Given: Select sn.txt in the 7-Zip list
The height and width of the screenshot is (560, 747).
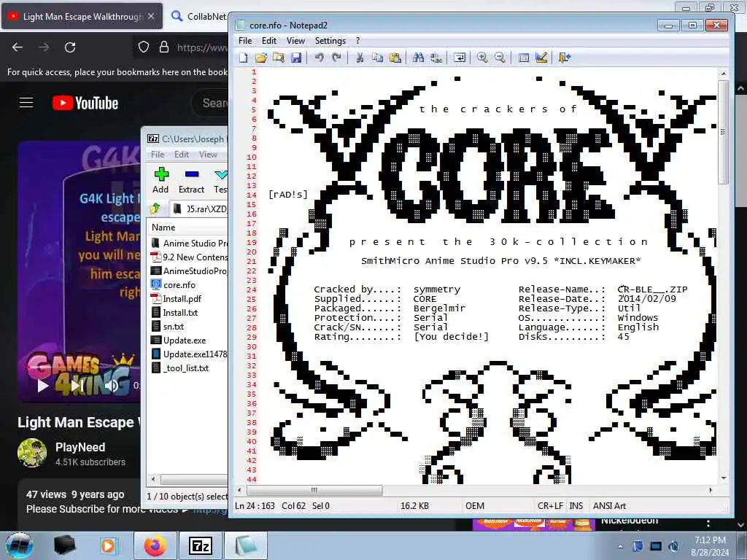Looking at the screenshot, I should pos(174,326).
